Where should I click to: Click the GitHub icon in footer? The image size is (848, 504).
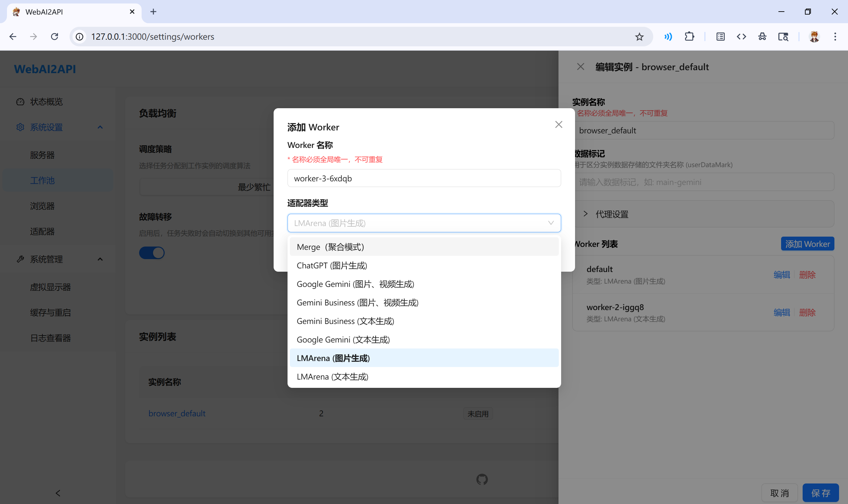click(x=482, y=479)
